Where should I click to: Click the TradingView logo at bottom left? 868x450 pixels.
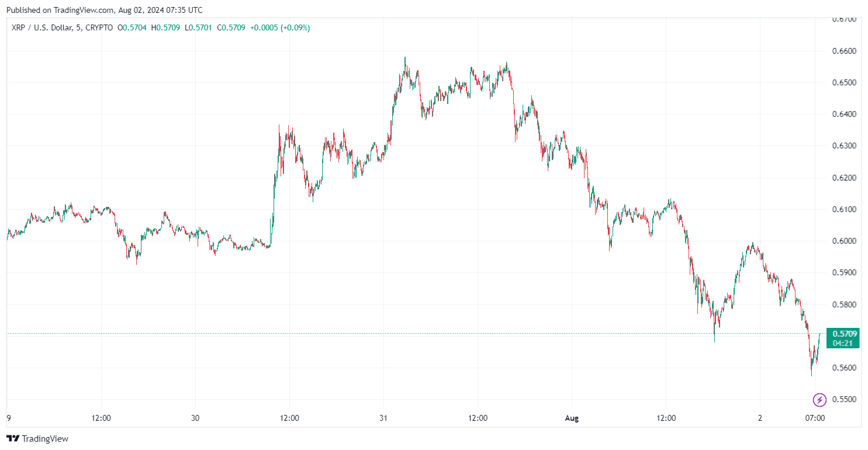37,438
